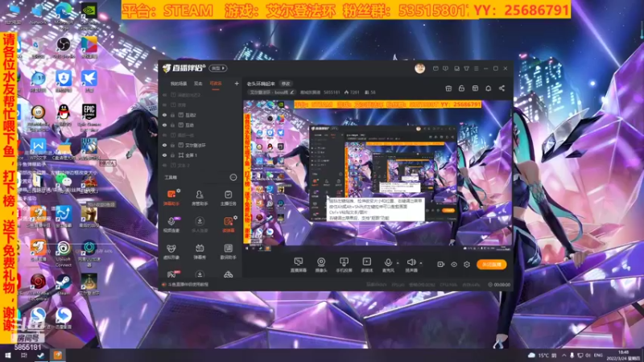The height and width of the screenshot is (362, 644).
Task: Click the stream title 老头环嗨起来
Action: 261,84
